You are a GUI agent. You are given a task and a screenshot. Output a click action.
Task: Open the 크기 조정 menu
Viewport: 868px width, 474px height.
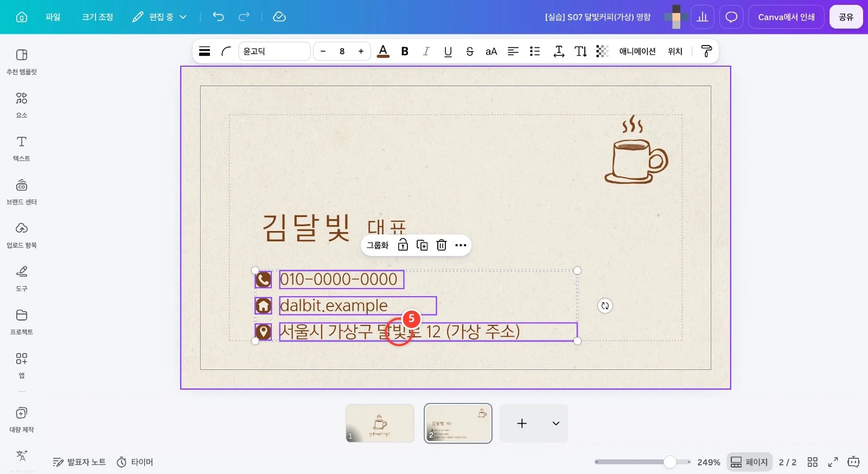[x=98, y=17]
